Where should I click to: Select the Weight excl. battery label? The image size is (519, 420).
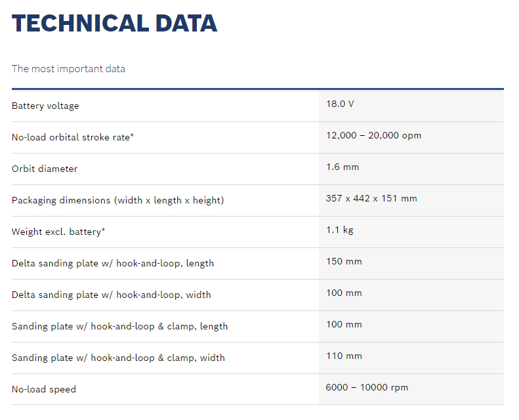coord(58,232)
